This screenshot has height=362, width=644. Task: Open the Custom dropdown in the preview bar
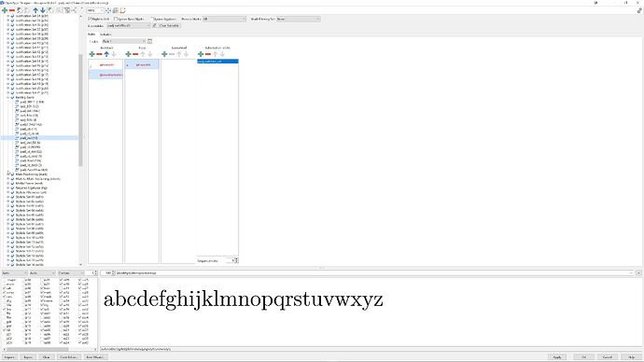pos(71,273)
